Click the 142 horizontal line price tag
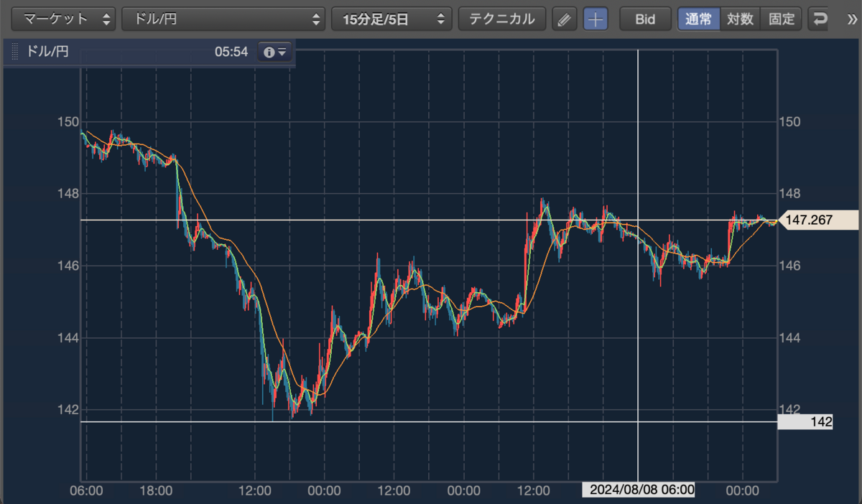Image resolution: width=862 pixels, height=504 pixels. [805, 422]
